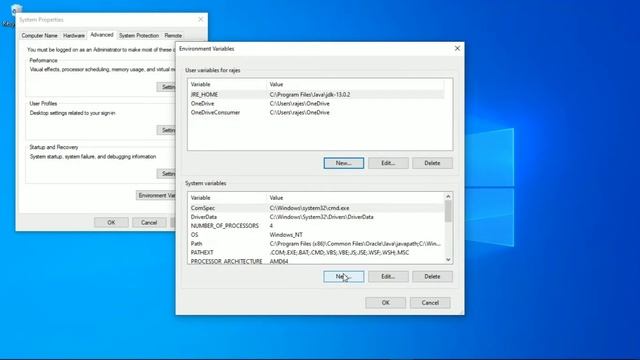Click scroll-up arrow of System variables list

coord(448,197)
